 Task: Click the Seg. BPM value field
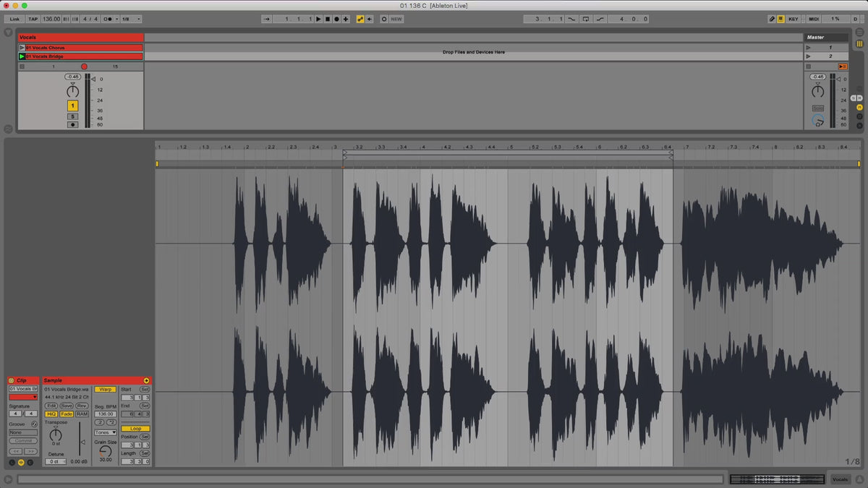point(105,414)
